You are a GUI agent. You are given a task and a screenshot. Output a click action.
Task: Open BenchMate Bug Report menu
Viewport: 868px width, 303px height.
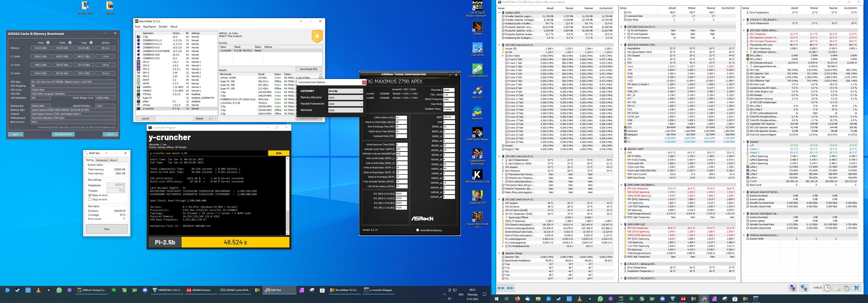(x=150, y=27)
